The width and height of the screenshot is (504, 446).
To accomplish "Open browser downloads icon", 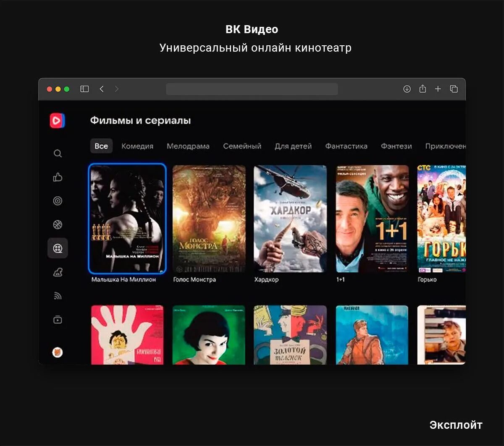I will click(407, 89).
